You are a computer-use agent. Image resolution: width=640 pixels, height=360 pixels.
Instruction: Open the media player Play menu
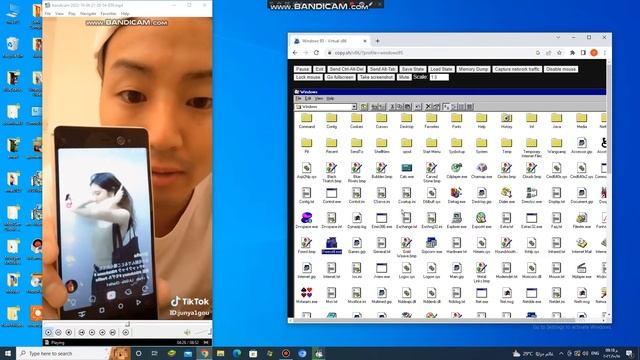(x=72, y=13)
